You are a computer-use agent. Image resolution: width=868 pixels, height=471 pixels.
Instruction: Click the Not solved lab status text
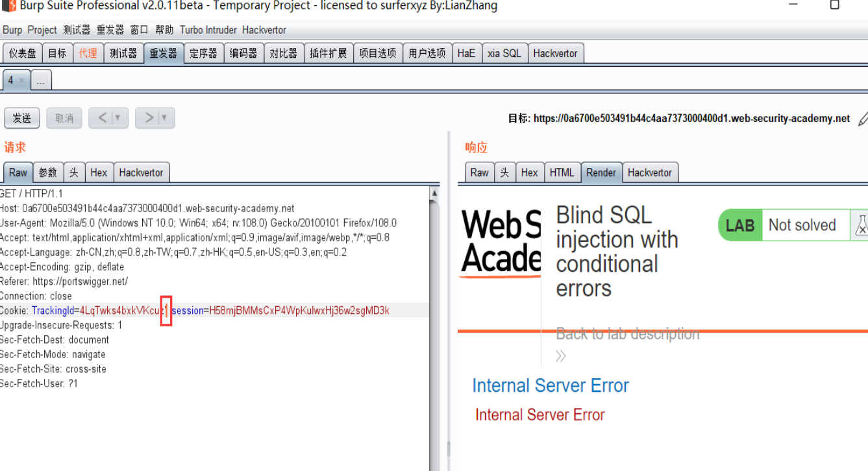pos(802,225)
